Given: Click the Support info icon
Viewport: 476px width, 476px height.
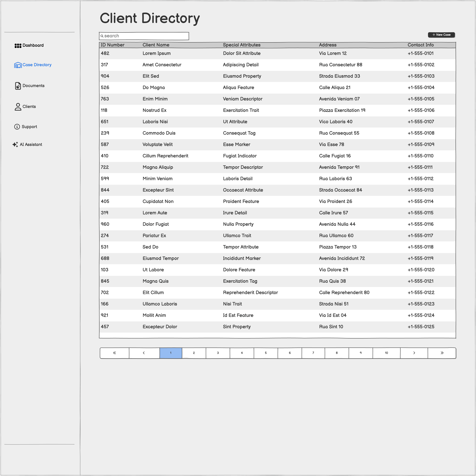Looking at the screenshot, I should click(x=17, y=127).
